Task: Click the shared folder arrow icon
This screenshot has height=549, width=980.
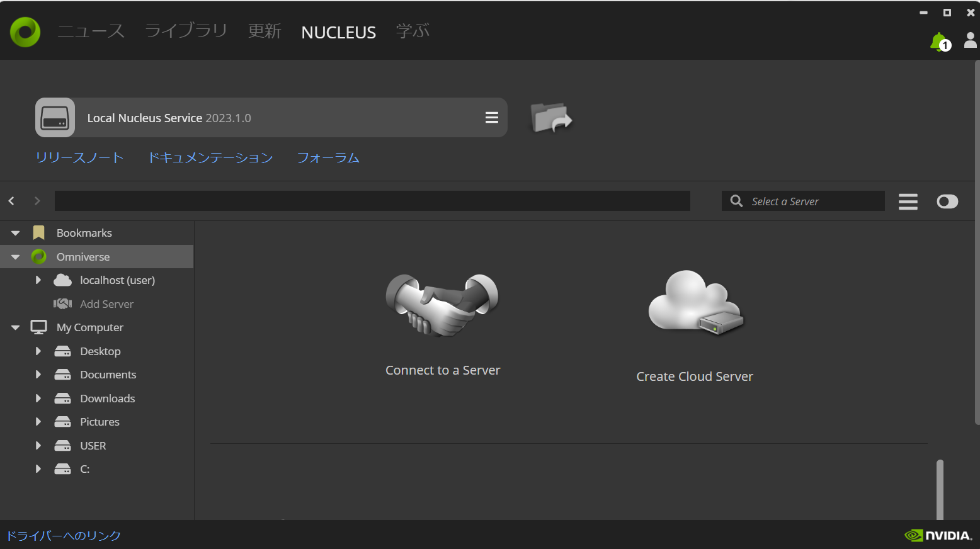Action: click(x=551, y=118)
